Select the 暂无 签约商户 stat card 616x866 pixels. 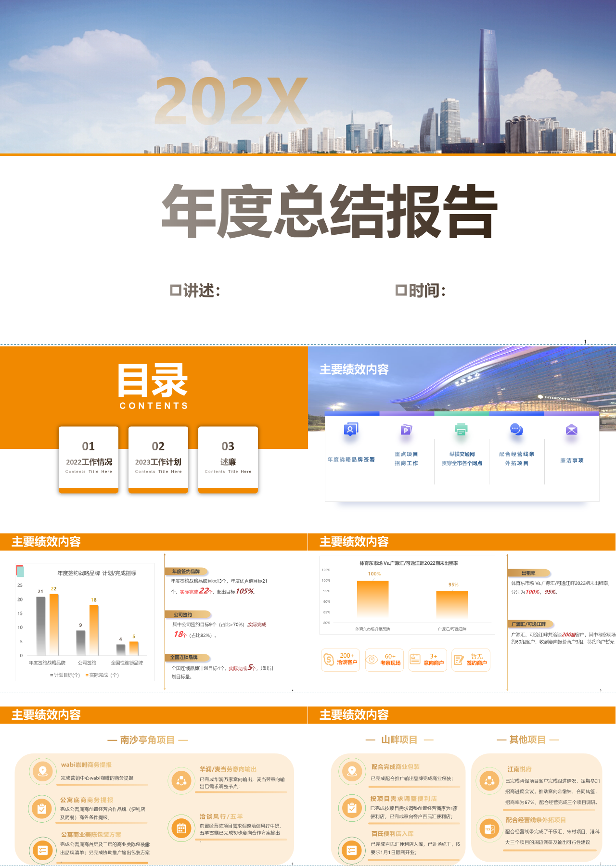(471, 660)
